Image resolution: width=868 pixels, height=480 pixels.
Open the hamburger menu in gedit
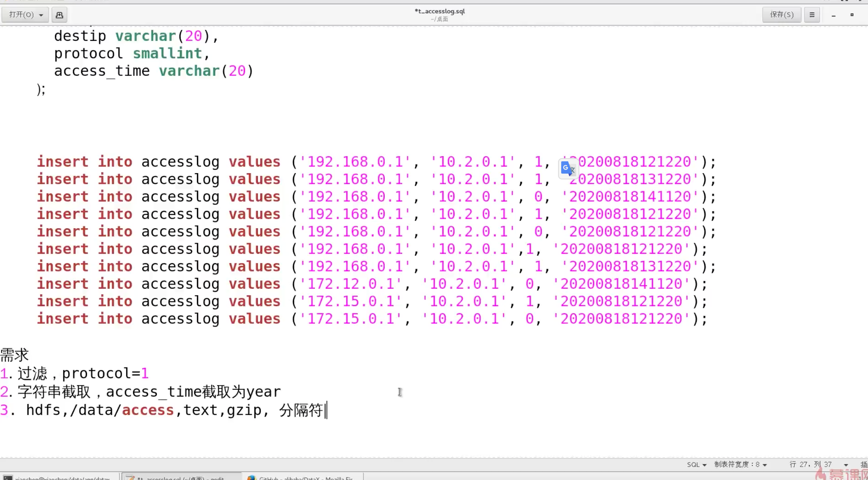pos(812,15)
